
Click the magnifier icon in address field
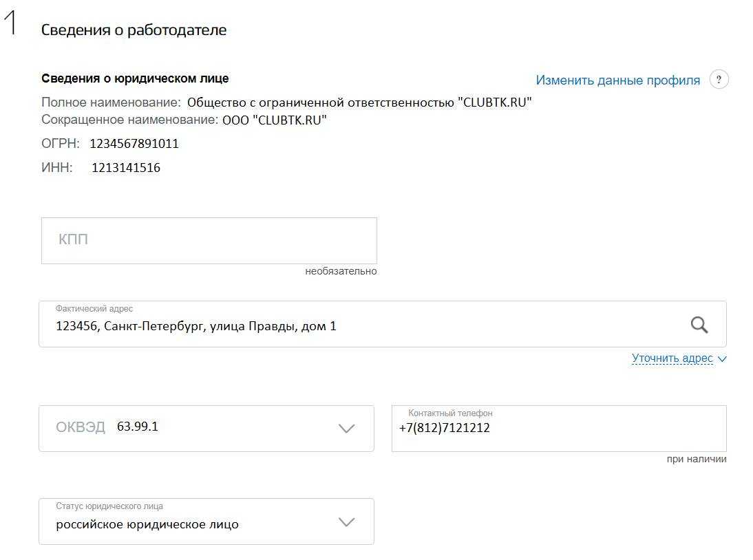tap(699, 325)
